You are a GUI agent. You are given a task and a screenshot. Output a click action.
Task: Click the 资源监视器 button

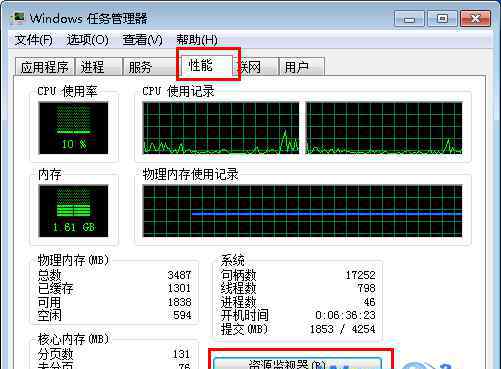pos(297,363)
